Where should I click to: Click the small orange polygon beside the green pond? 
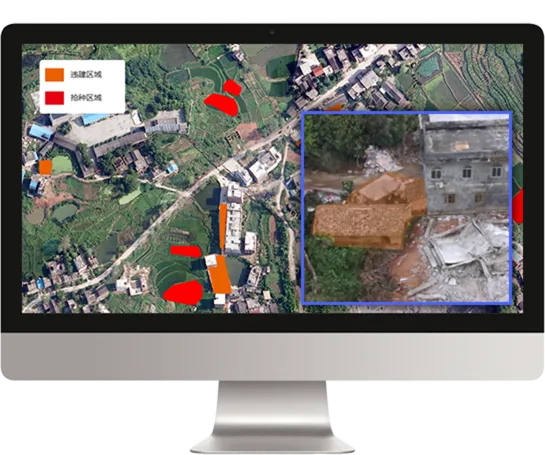(x=45, y=167)
